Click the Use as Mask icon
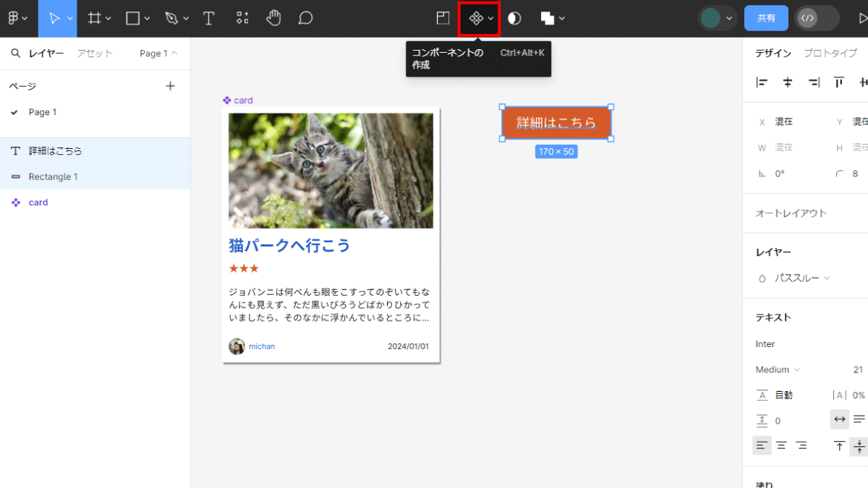Screen dimensions: 868x488 [514, 19]
